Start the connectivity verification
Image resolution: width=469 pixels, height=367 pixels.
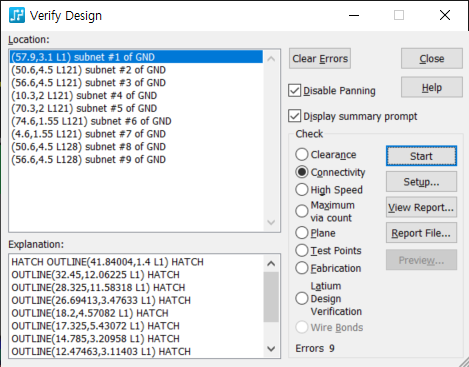[421, 156]
